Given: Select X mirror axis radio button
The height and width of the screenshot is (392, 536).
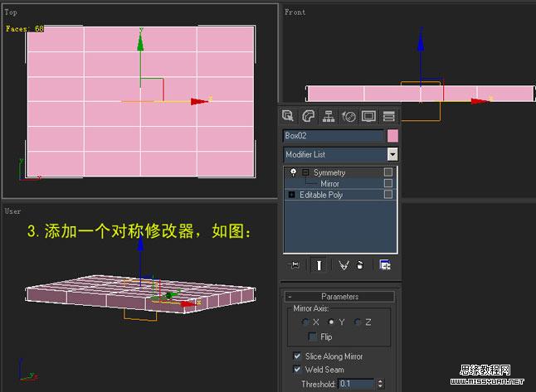Looking at the screenshot, I should point(305,322).
